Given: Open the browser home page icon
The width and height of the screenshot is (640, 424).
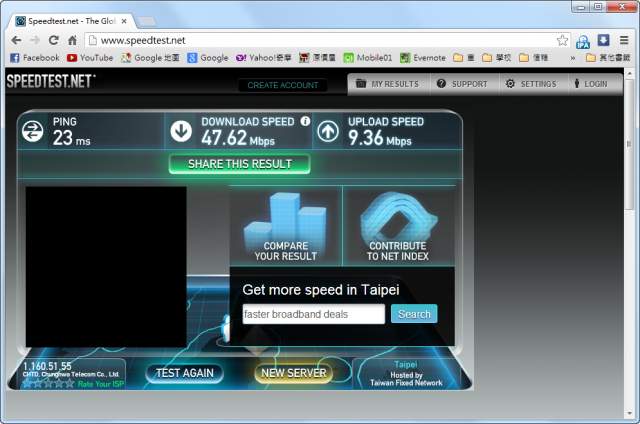Looking at the screenshot, I should [72, 40].
